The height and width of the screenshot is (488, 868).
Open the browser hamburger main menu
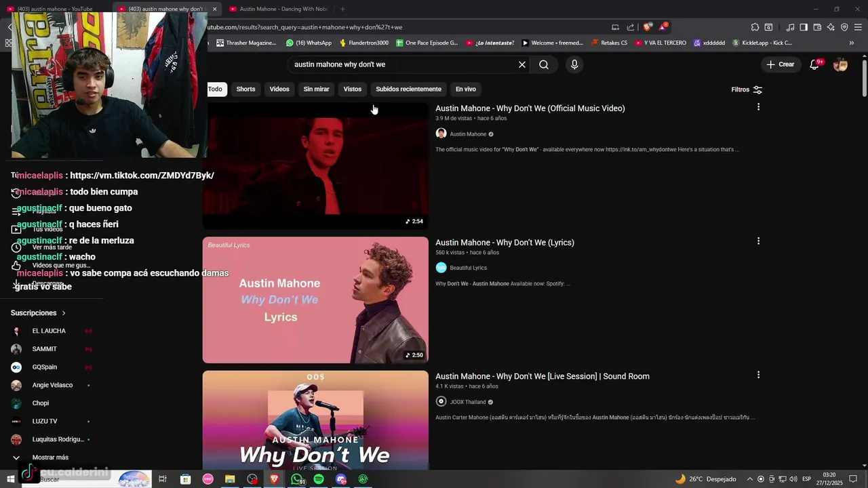pyautogui.click(x=858, y=27)
